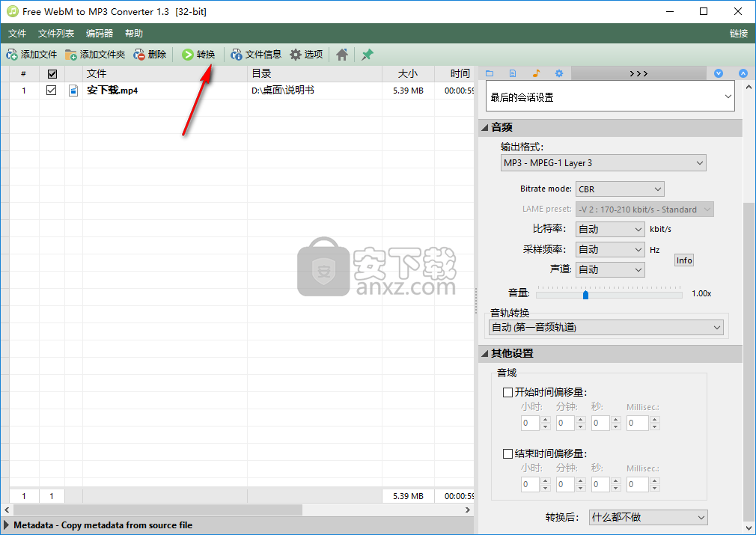Click the end offset 秒 input field

(600, 484)
